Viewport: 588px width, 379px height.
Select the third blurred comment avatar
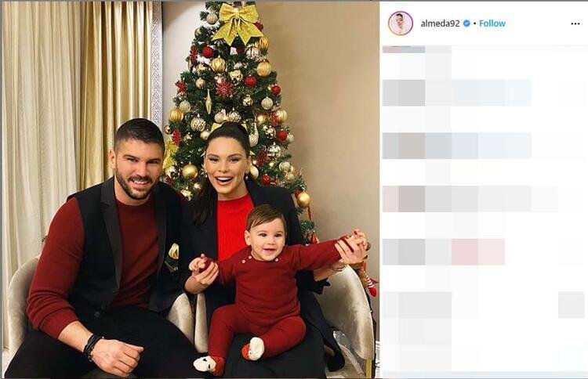[404, 199]
